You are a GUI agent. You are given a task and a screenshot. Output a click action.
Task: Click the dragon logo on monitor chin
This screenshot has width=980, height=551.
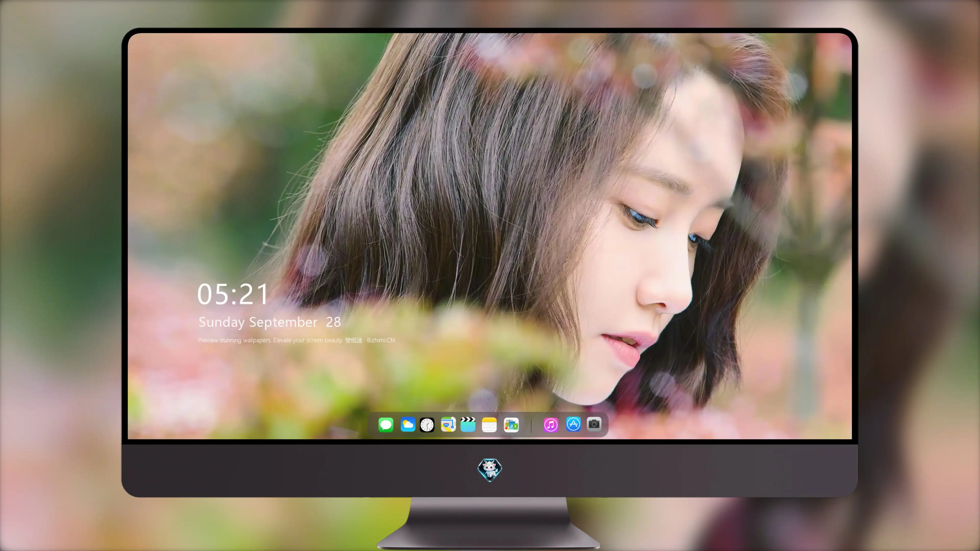tap(490, 470)
